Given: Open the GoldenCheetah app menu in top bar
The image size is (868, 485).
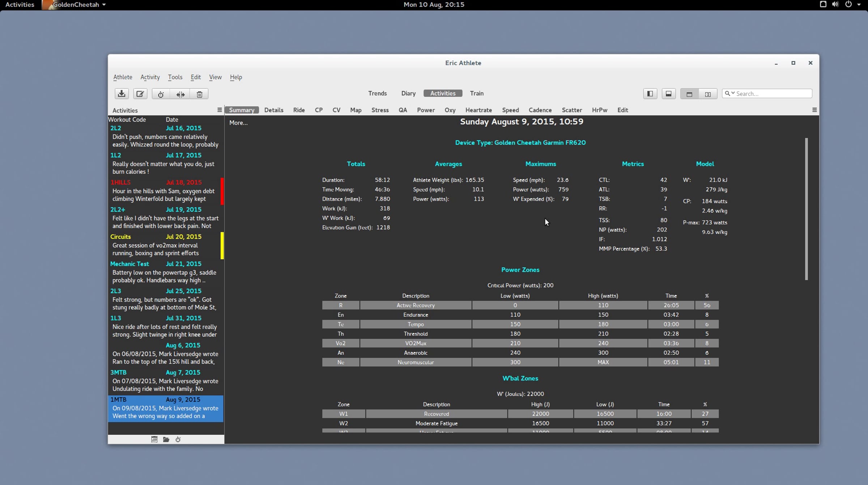Looking at the screenshot, I should 75,4.
